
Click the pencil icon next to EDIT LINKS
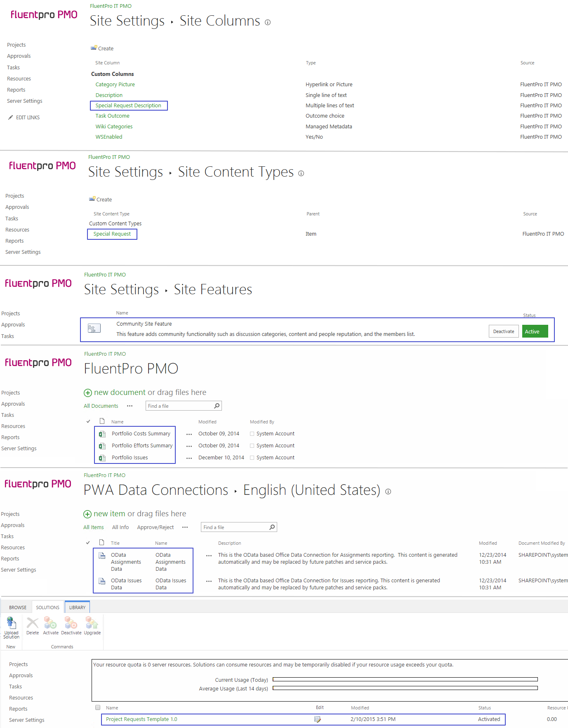[11, 118]
